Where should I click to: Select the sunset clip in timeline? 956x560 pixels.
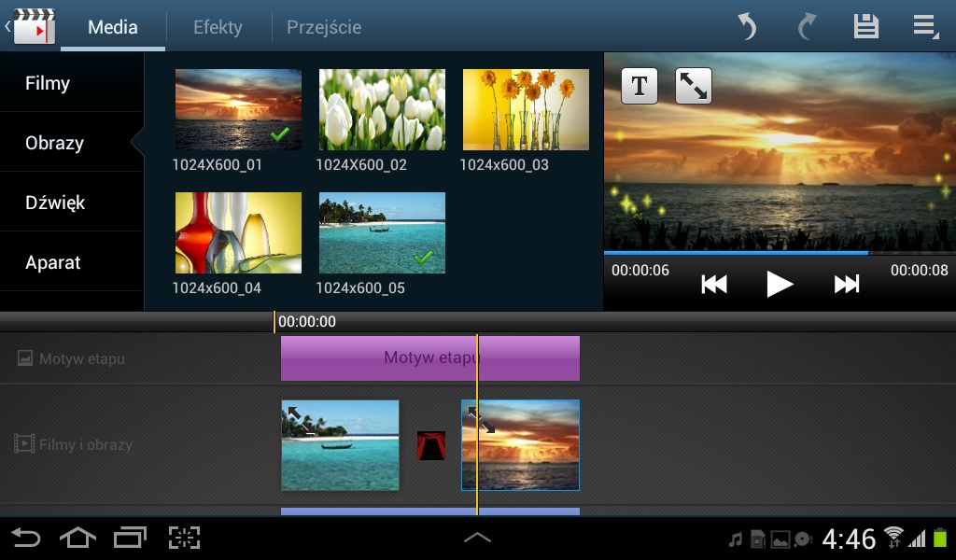521,445
